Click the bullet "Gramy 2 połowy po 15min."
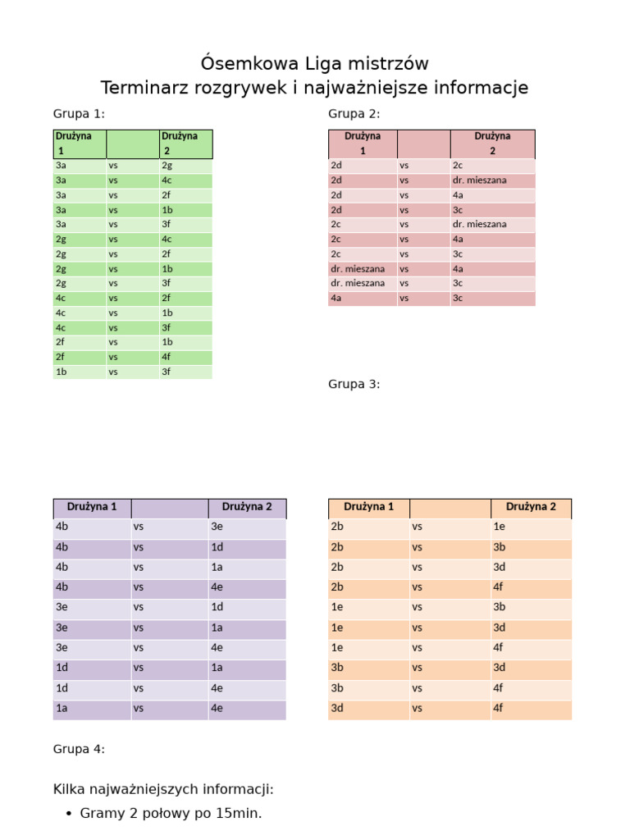 [x=171, y=814]
